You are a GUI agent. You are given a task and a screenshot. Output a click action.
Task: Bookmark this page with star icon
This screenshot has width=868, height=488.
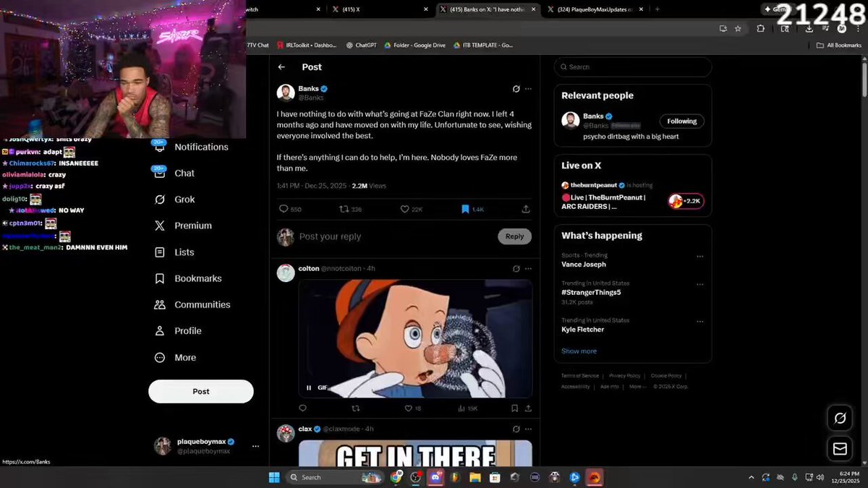[x=738, y=28]
